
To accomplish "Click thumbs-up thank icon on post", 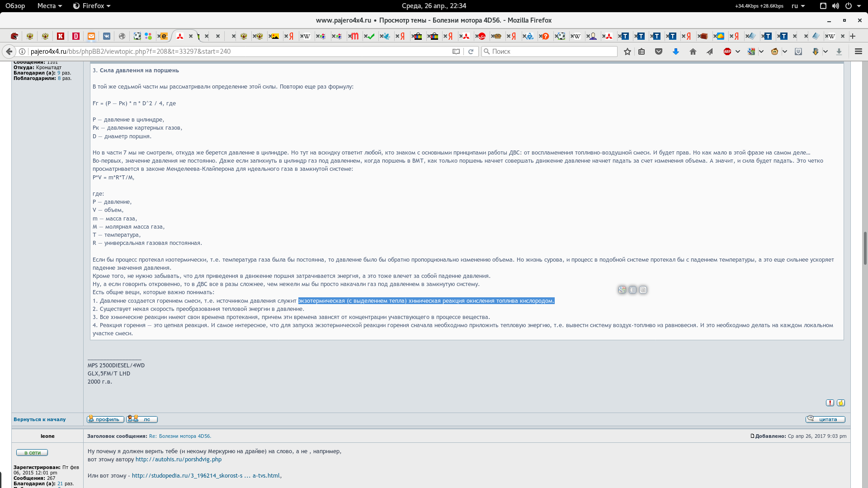I will pyautogui.click(x=840, y=403).
